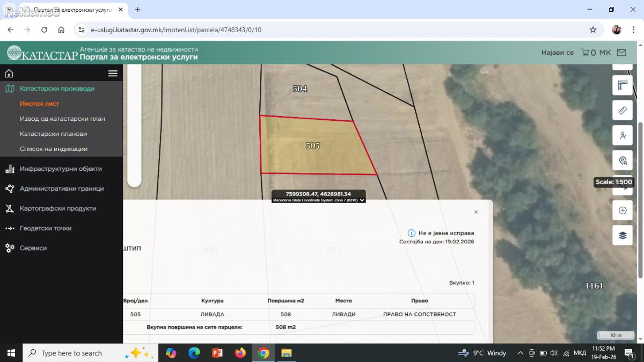Click the Површина м2 column header
Viewport: 644px width, 362px height.
point(286,301)
